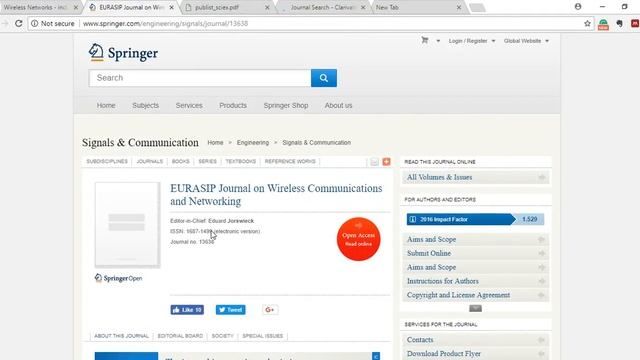Click the green extension icon in the toolbar
This screenshot has width=640, height=360.
click(x=603, y=24)
